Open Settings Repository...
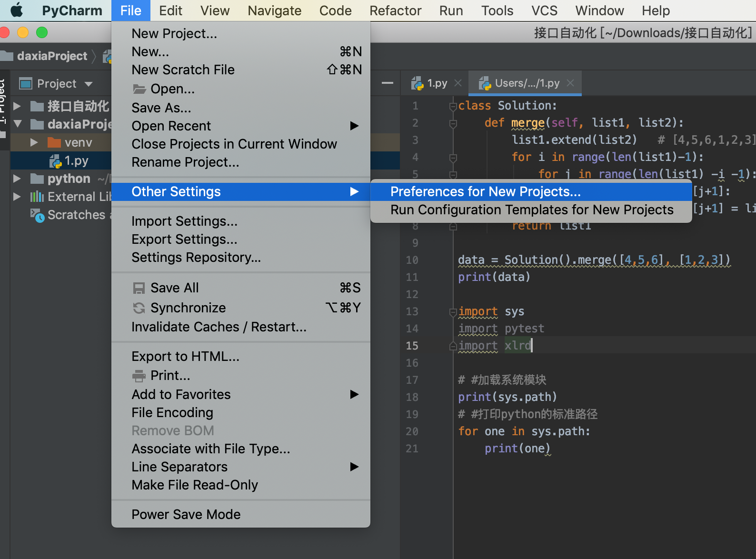Screen dimensions: 756x559 coord(241,258)
